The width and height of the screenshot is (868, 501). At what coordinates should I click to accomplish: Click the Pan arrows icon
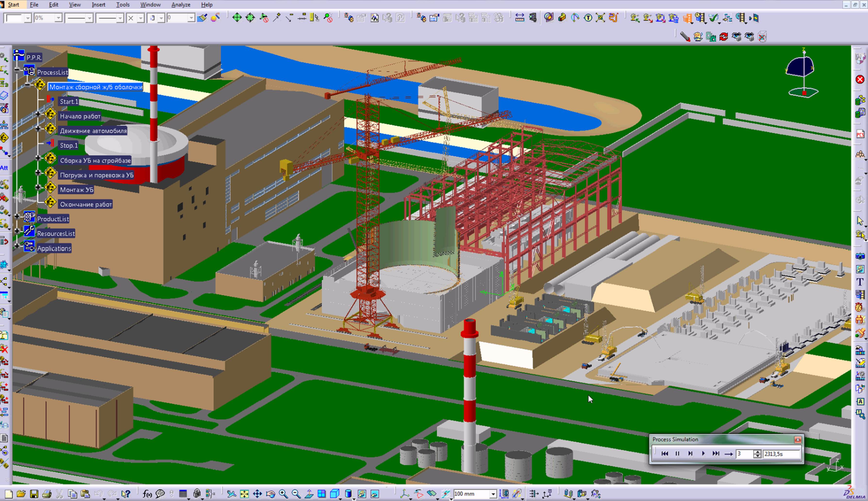point(257,494)
